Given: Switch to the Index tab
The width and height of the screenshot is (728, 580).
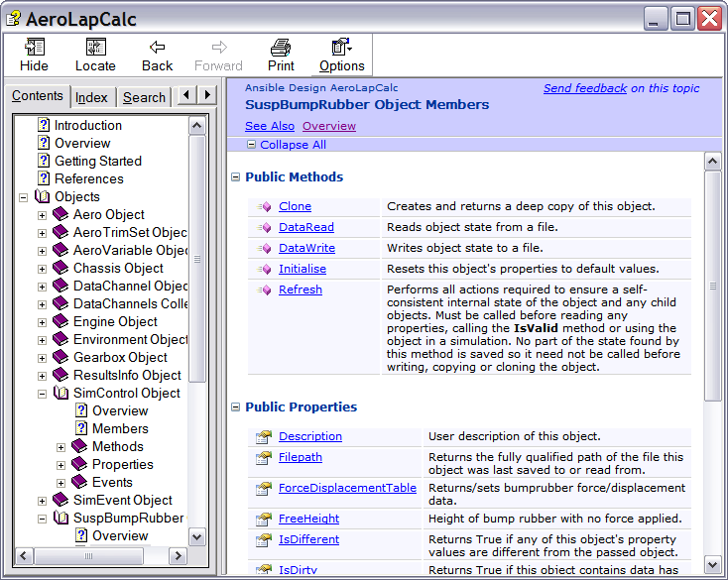Looking at the screenshot, I should coord(91,97).
